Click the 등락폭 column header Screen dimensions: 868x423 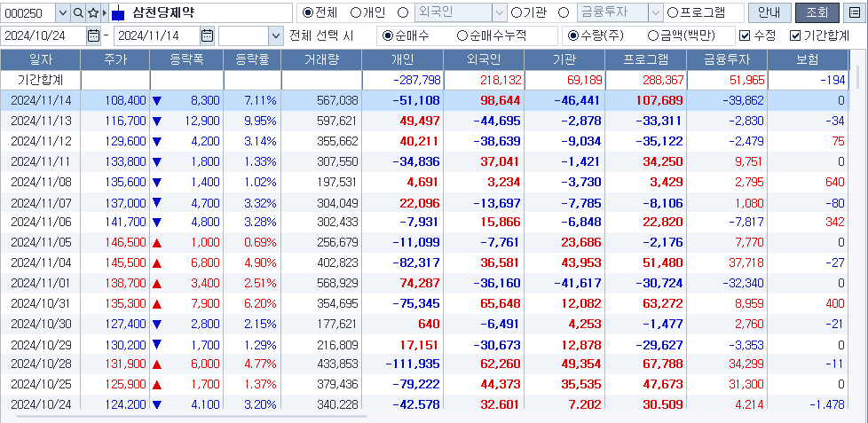(186, 59)
